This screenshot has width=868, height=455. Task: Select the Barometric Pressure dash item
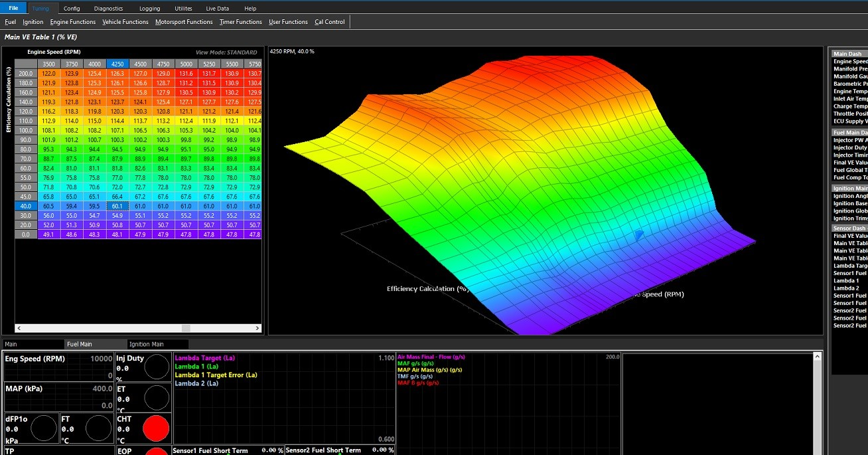point(850,84)
